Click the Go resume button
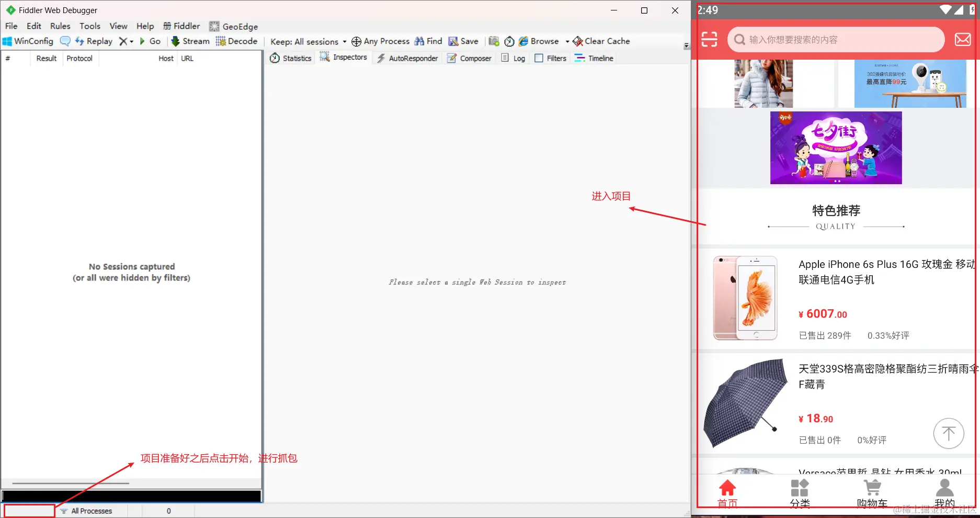The width and height of the screenshot is (980, 518). (x=150, y=41)
